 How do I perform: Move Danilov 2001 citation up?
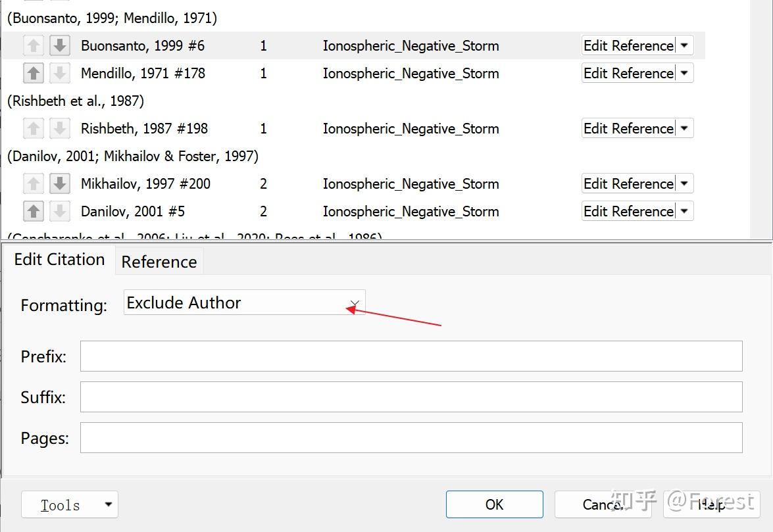pyautogui.click(x=34, y=211)
